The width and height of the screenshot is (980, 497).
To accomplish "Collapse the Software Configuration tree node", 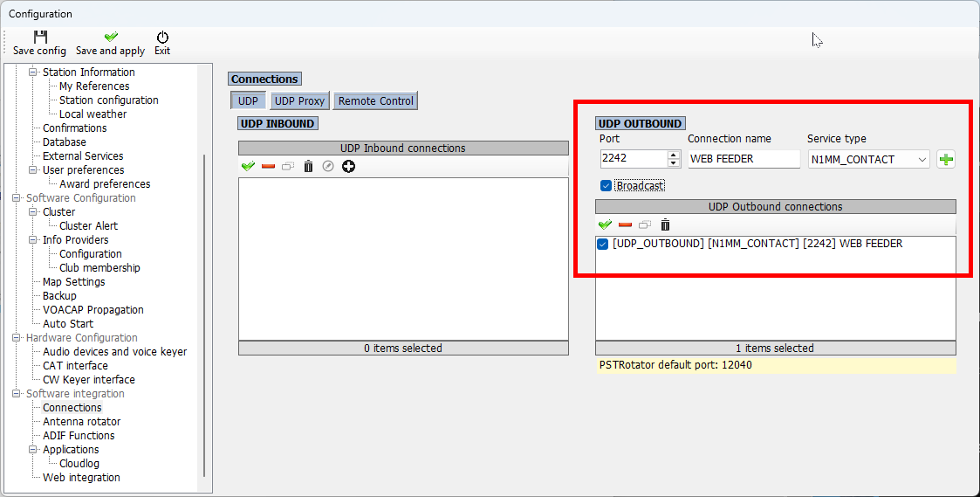I will coord(17,197).
